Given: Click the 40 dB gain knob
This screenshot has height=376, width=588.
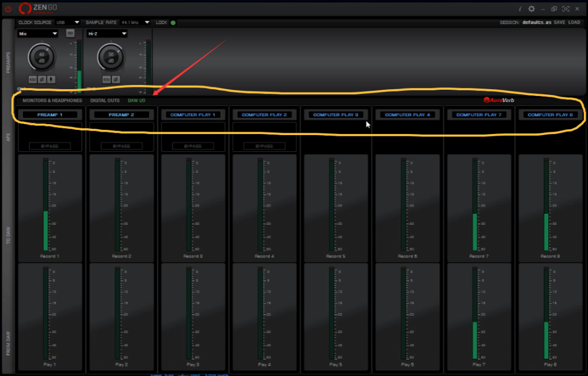Looking at the screenshot, I should click(41, 56).
